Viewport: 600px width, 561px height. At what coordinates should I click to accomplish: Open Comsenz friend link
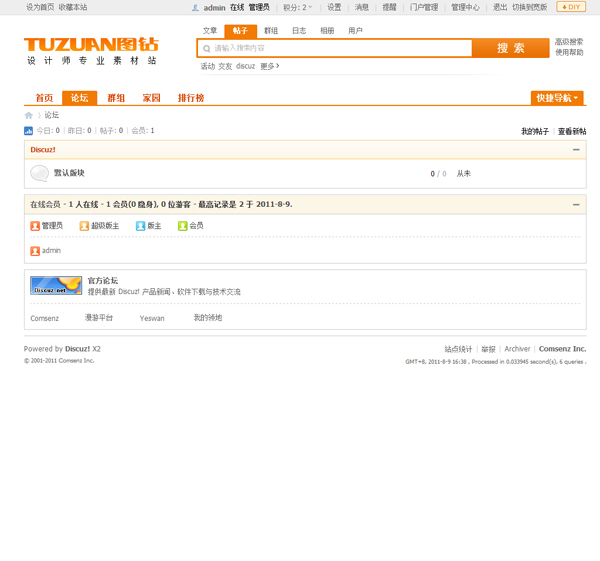coord(44,318)
